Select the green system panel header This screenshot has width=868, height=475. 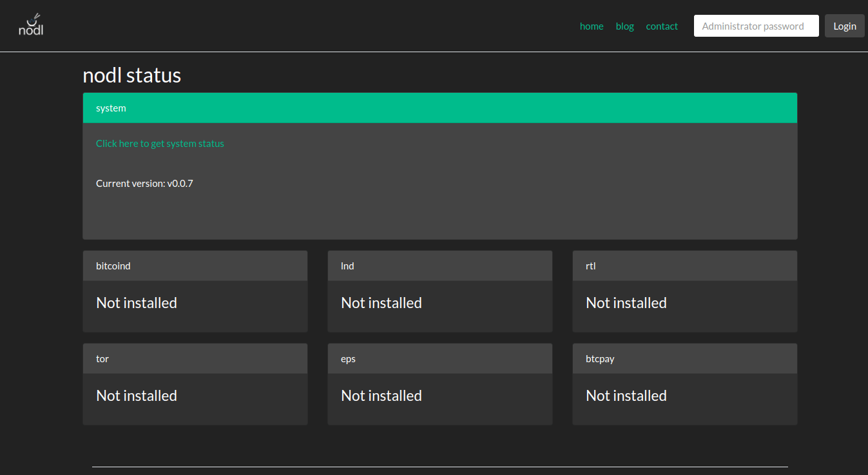439,108
